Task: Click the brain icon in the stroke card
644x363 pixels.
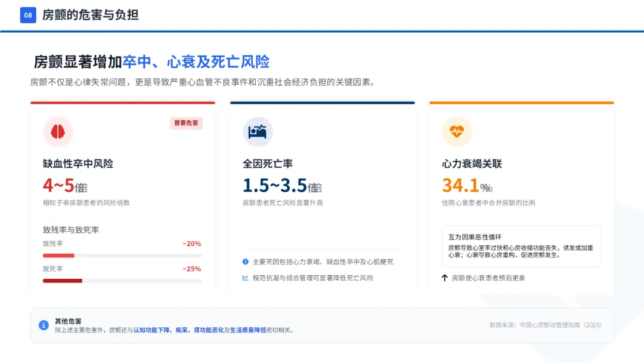Action: 58,131
